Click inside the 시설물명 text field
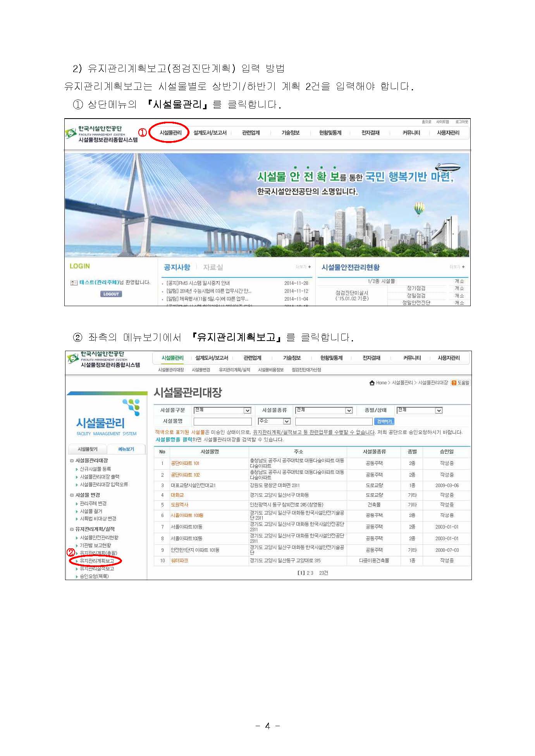The height and width of the screenshot is (756, 535). tap(222, 421)
